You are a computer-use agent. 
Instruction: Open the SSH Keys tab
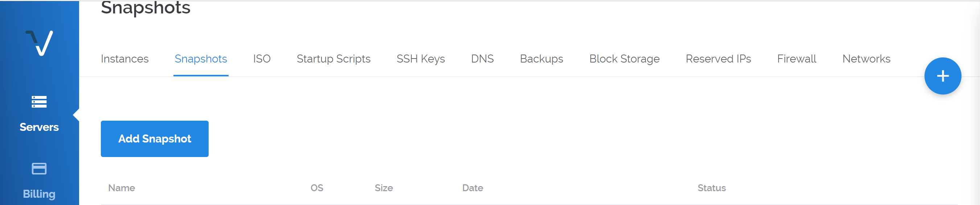pos(421,59)
